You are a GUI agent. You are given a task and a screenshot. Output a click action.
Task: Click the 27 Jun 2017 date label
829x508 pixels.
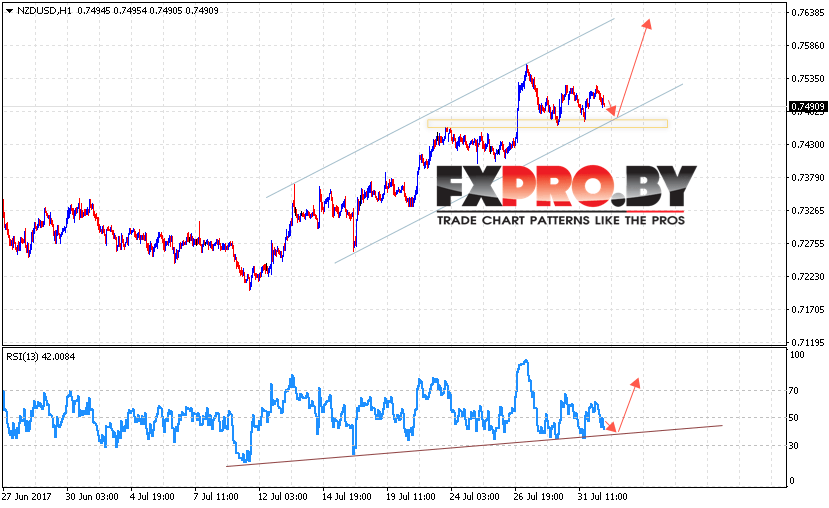pyautogui.click(x=26, y=497)
